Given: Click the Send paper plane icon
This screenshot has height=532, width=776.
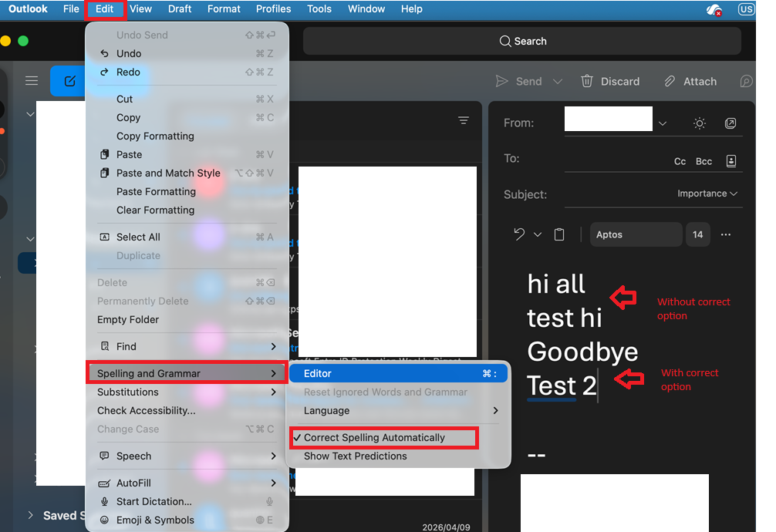Looking at the screenshot, I should point(502,81).
